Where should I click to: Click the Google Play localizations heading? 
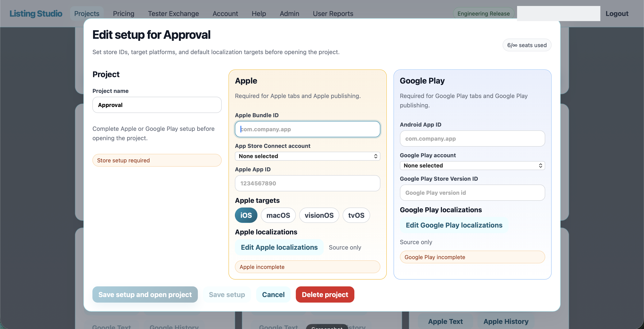pos(441,210)
